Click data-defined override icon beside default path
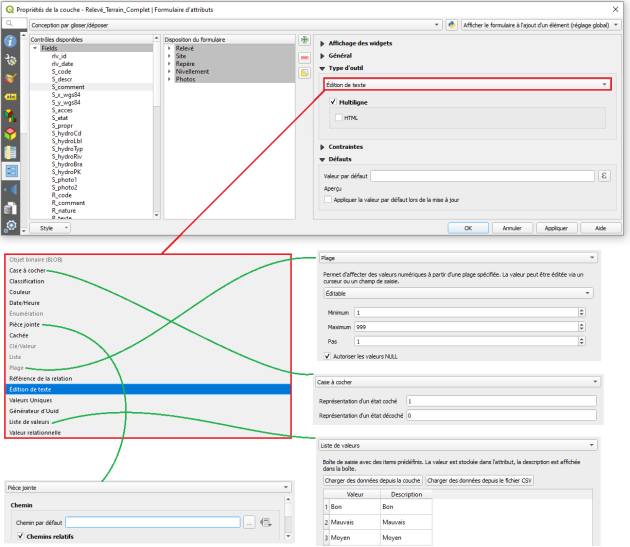The height and width of the screenshot is (547, 630). click(x=266, y=522)
